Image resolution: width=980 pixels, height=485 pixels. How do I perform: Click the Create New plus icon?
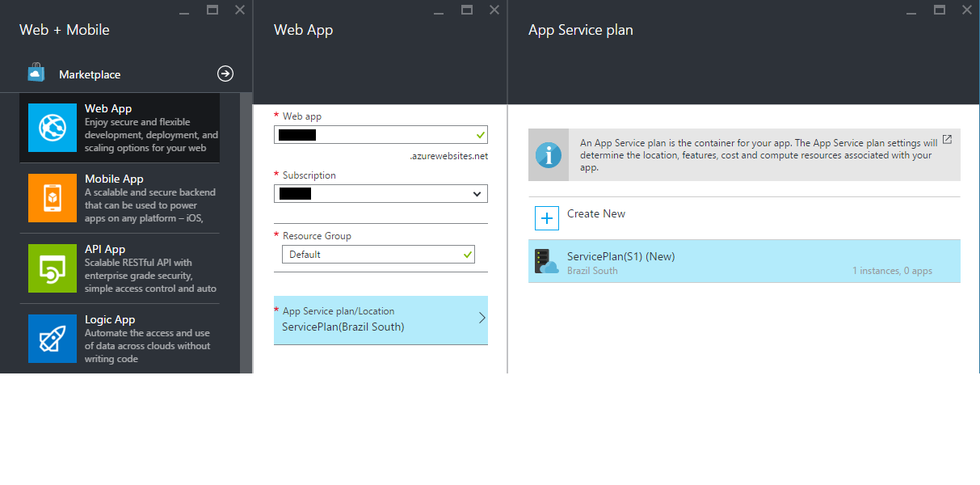[x=547, y=218]
